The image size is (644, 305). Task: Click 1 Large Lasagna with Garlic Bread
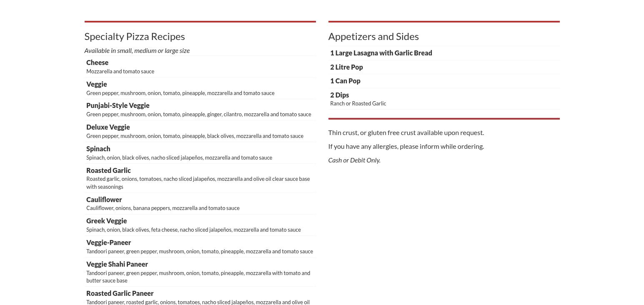pos(381,53)
